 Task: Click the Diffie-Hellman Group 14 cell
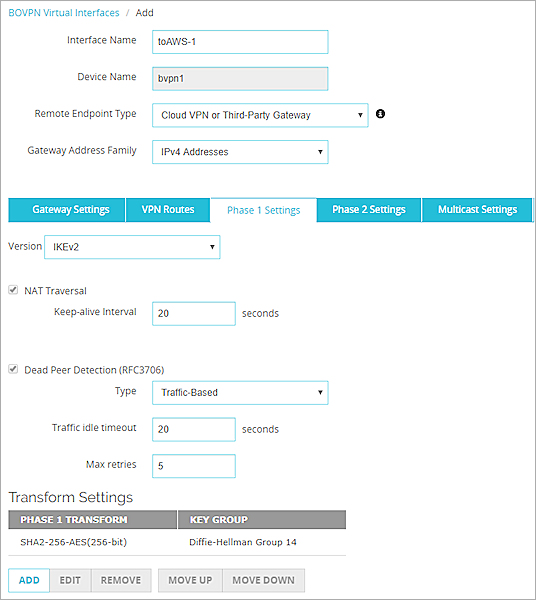coord(243,542)
